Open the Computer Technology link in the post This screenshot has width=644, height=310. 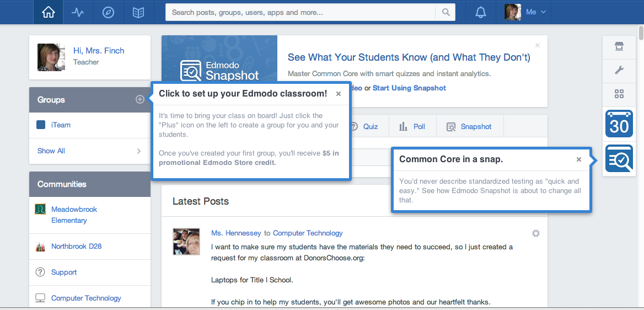point(308,233)
